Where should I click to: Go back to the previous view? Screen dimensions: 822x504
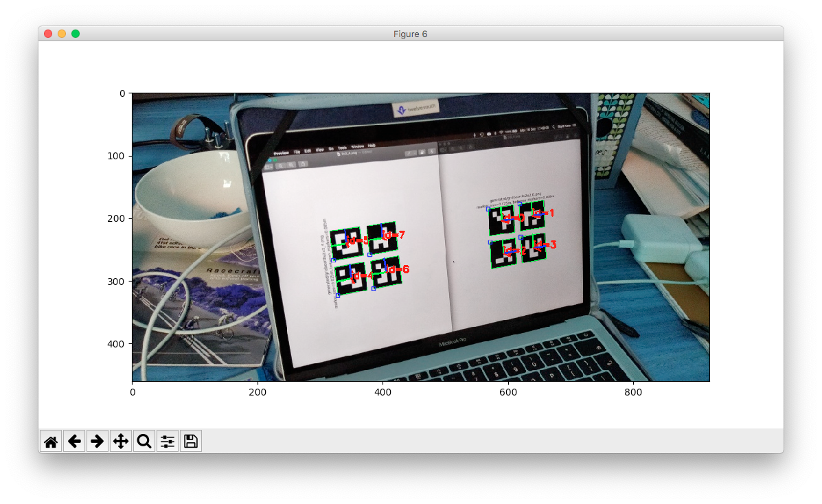[74, 442]
